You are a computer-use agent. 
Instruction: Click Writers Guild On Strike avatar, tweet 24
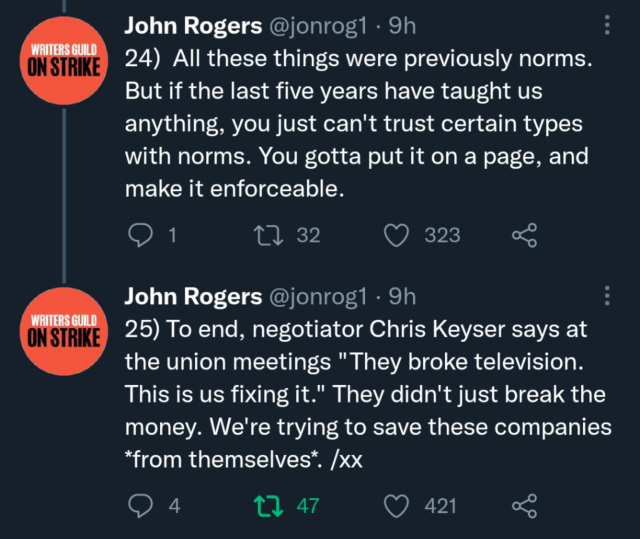tap(62, 60)
